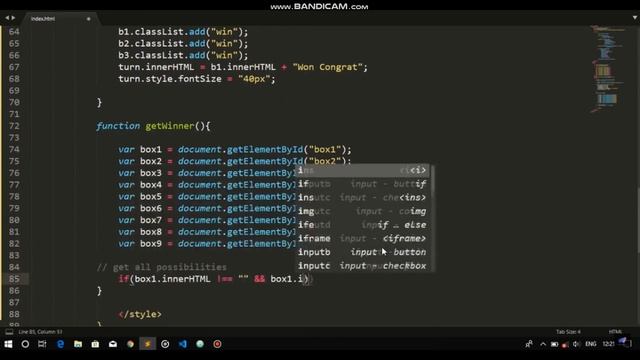Click b3.classList.add("win") line
Image resolution: width=640 pixels, height=360 pixels.
click(183, 55)
